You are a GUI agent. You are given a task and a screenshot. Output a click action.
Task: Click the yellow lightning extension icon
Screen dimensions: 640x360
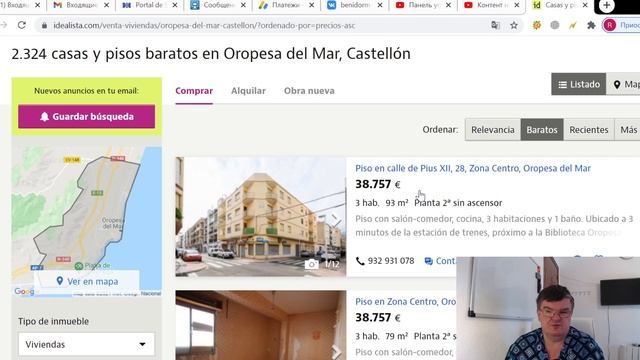pyautogui.click(x=573, y=25)
